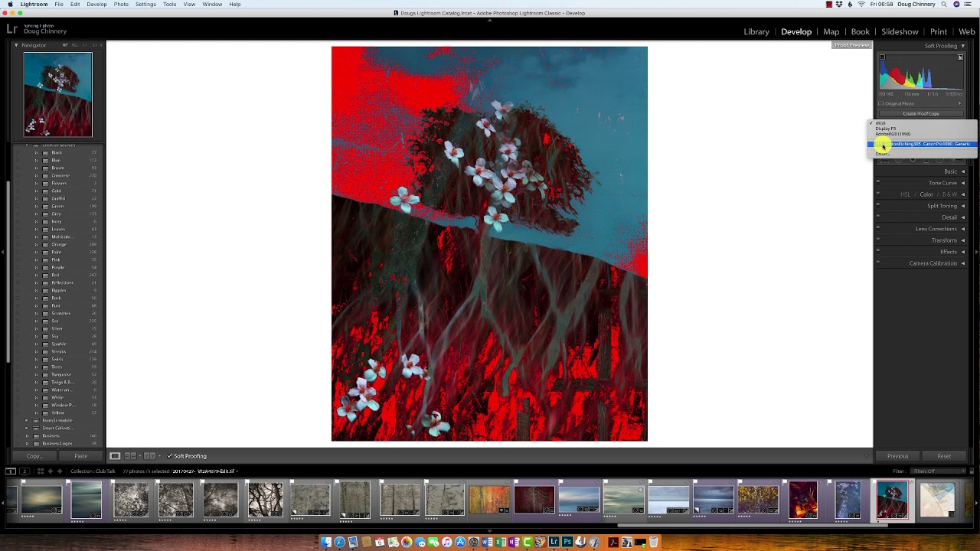Choose Other... in the profile list
This screenshot has height=551, width=980.
point(922,153)
